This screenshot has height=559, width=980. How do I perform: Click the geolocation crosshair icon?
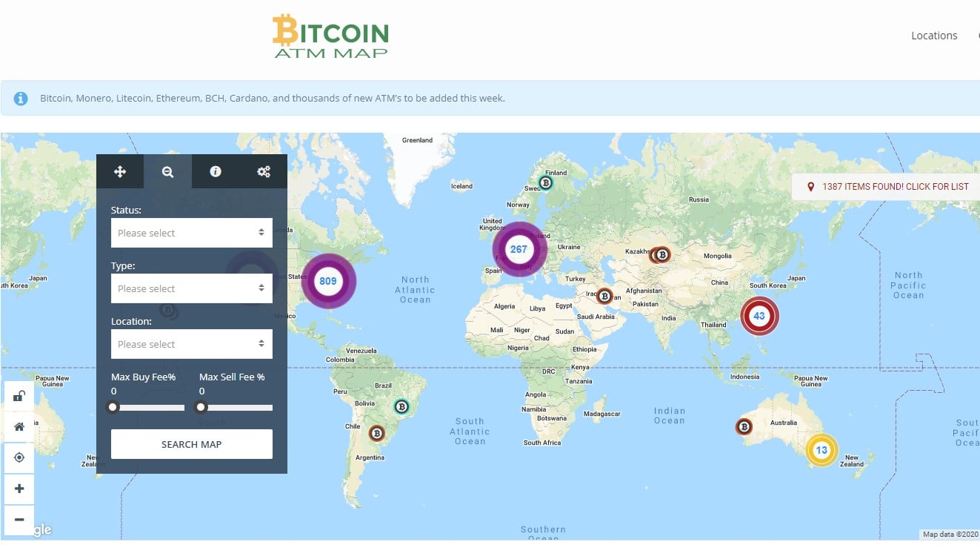(x=19, y=457)
